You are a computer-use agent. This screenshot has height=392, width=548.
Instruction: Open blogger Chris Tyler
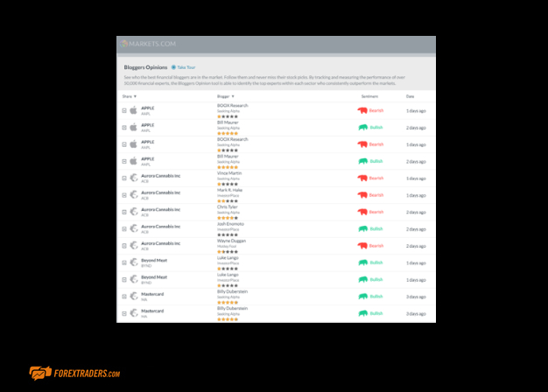pyautogui.click(x=228, y=206)
